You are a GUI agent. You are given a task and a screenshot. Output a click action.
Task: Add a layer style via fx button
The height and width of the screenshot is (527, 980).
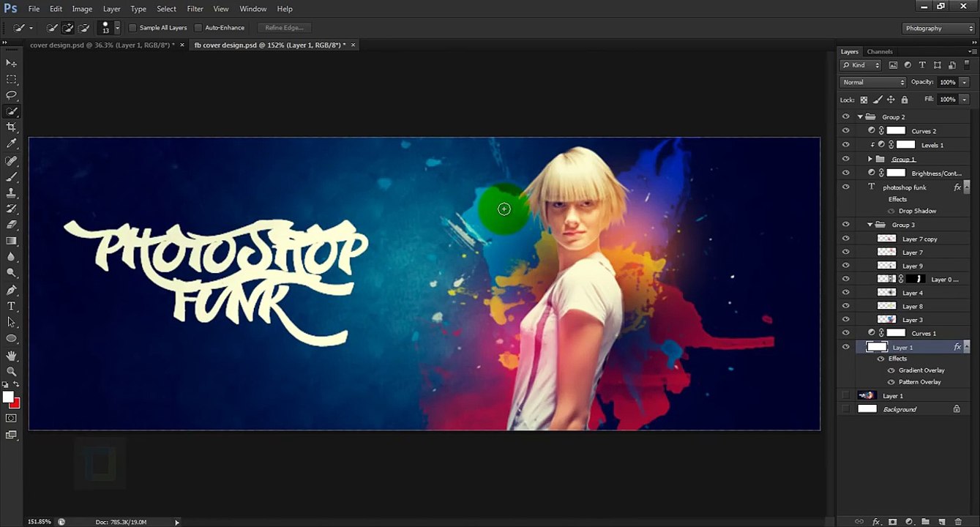pos(876,522)
